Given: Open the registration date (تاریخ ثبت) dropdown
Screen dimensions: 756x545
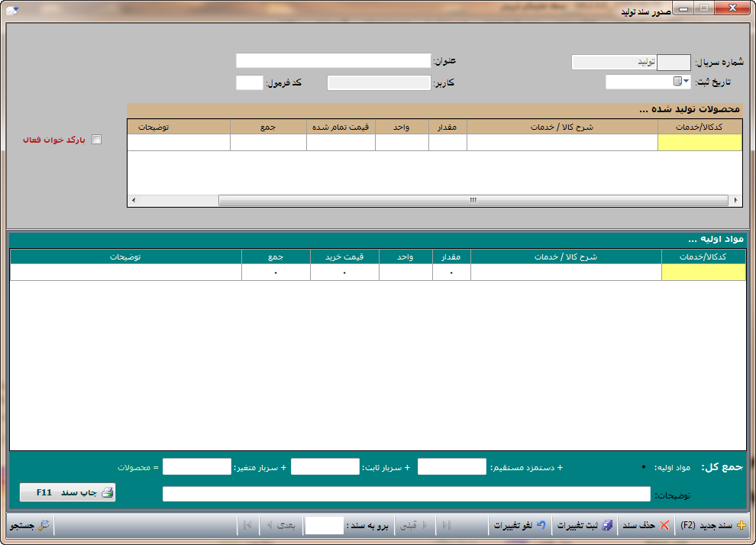Looking at the screenshot, I should 685,82.
